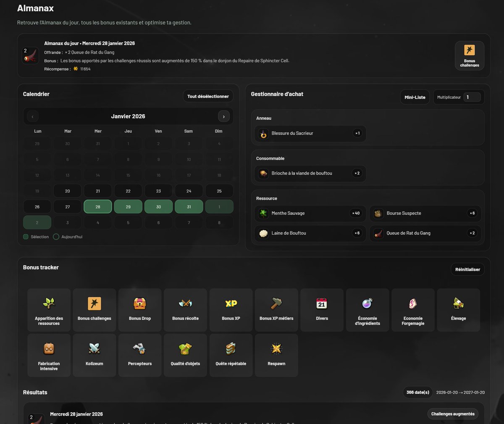Click the Multiplicateur input field
Image resolution: width=504 pixels, height=424 pixels.
(472, 97)
